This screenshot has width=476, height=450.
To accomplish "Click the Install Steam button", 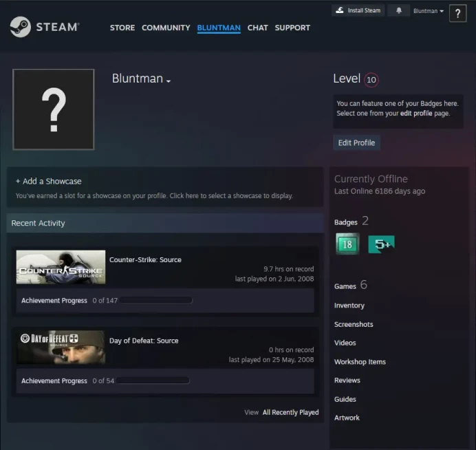I will point(358,10).
